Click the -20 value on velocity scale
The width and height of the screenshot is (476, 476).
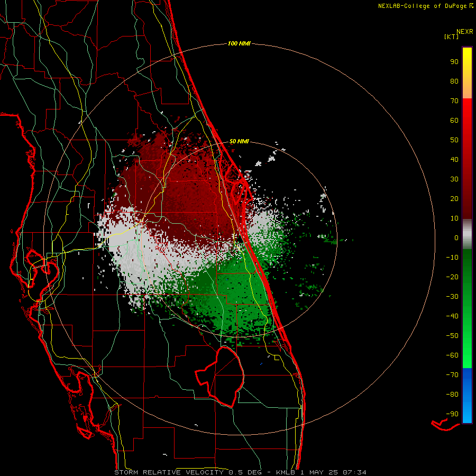click(452, 277)
